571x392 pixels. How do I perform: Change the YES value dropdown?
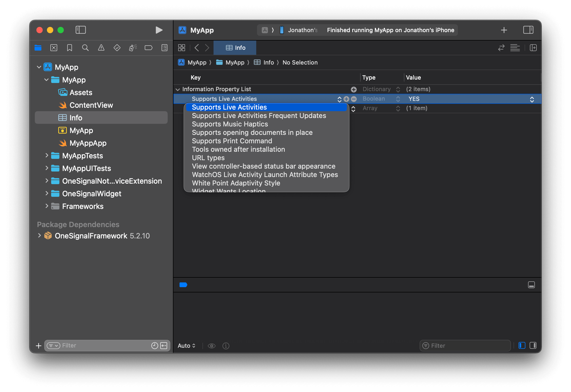[532, 99]
